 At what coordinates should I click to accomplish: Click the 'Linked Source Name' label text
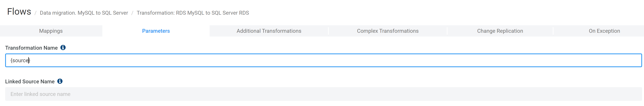[x=30, y=82]
